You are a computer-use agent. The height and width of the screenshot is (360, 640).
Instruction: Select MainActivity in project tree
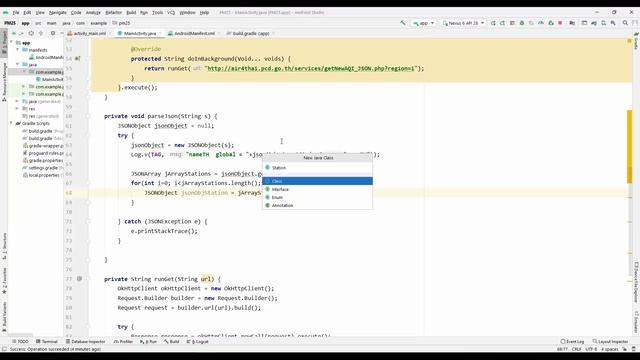tap(50, 79)
